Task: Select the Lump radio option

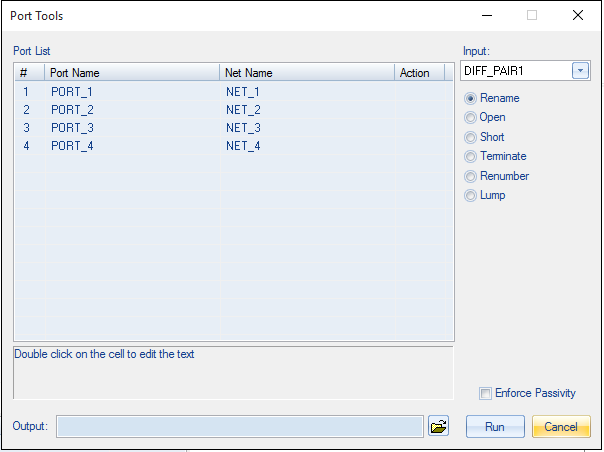Action: (x=471, y=195)
